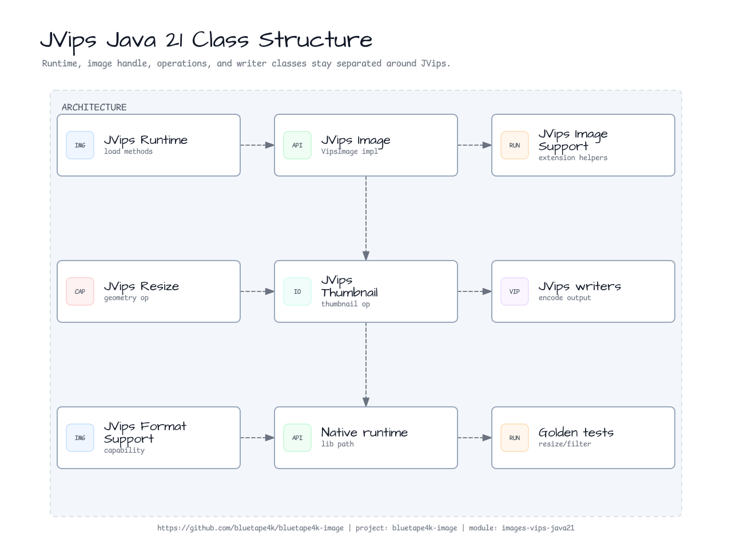The height and width of the screenshot is (560, 732).
Task: Select the JVips writers title
Action: (580, 286)
